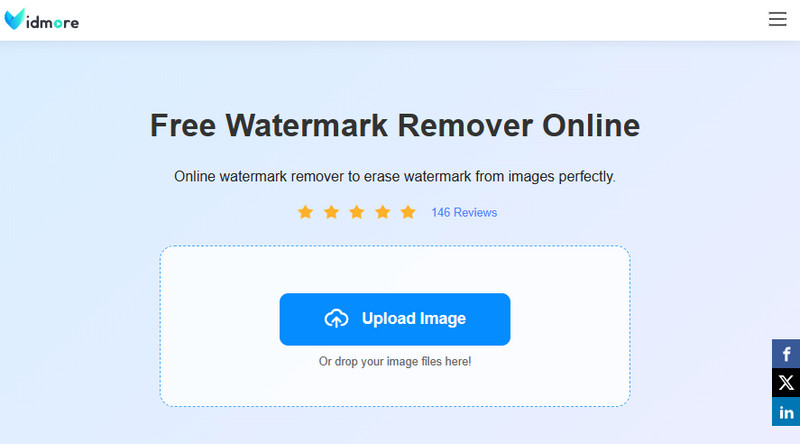Viewport: 800px width, 444px height.
Task: Click the blank white area of the header bar
Action: coord(408,20)
